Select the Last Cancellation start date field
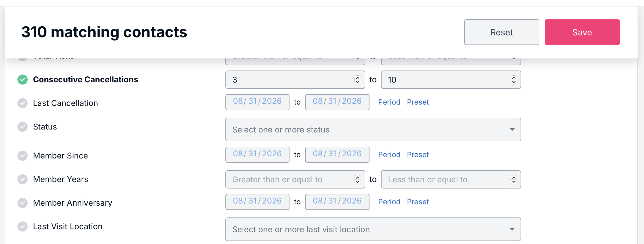 pos(257,102)
